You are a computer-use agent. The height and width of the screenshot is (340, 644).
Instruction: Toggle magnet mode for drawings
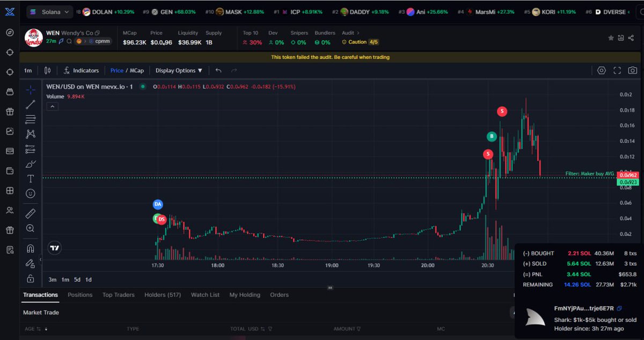pos(31,248)
